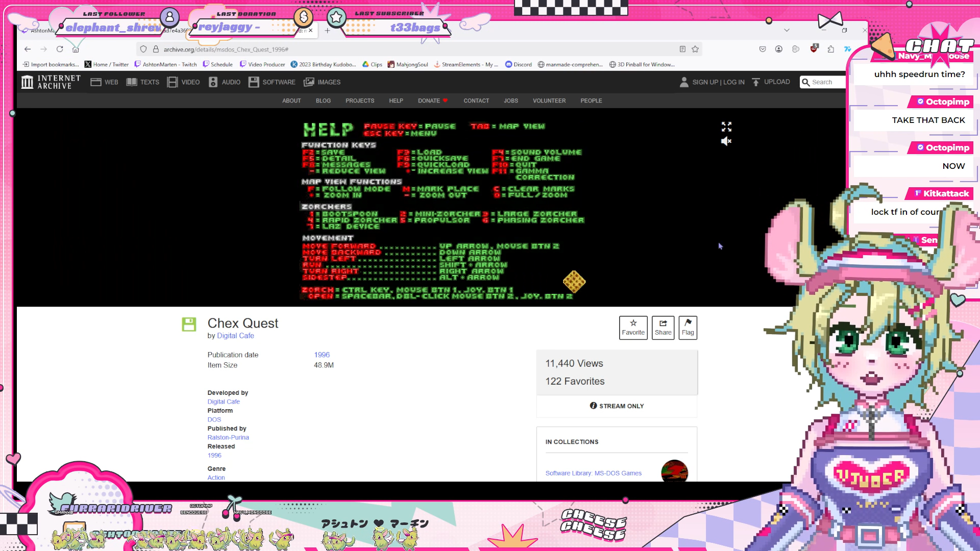Screen dimensions: 980x551
Task: Open the Projects menu item
Action: [x=359, y=101]
